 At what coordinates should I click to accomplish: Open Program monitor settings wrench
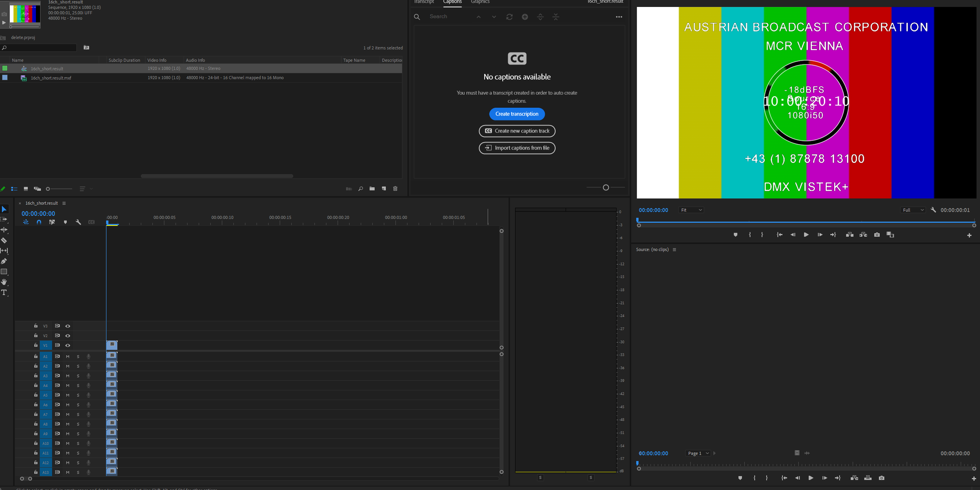933,210
